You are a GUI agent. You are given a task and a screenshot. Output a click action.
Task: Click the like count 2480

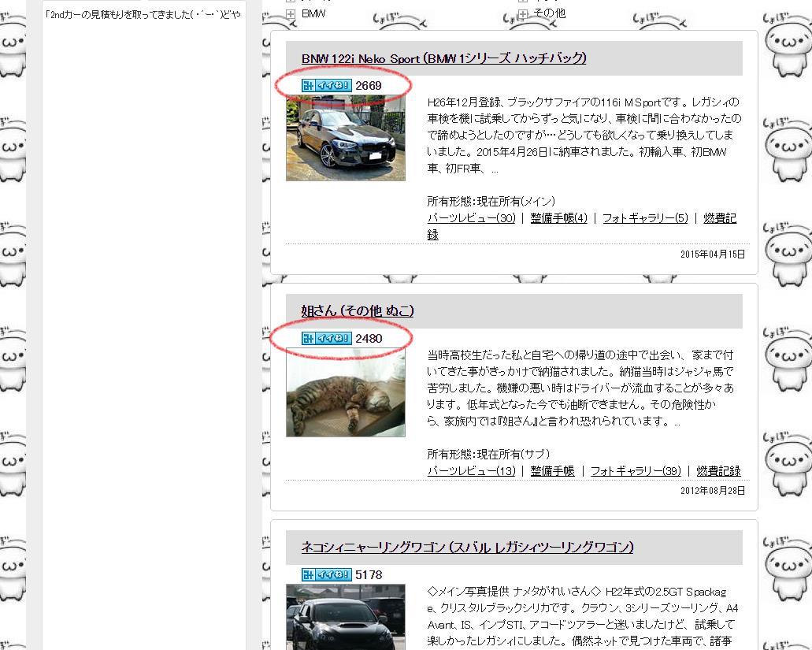[x=369, y=338]
